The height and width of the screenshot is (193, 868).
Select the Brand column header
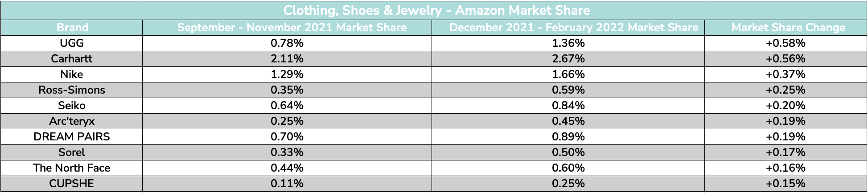(x=72, y=28)
